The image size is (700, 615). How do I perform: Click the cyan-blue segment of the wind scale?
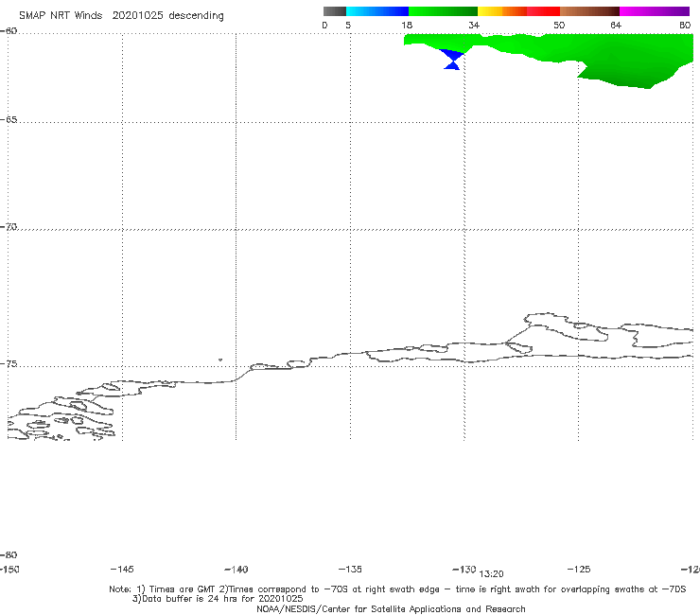(377, 11)
